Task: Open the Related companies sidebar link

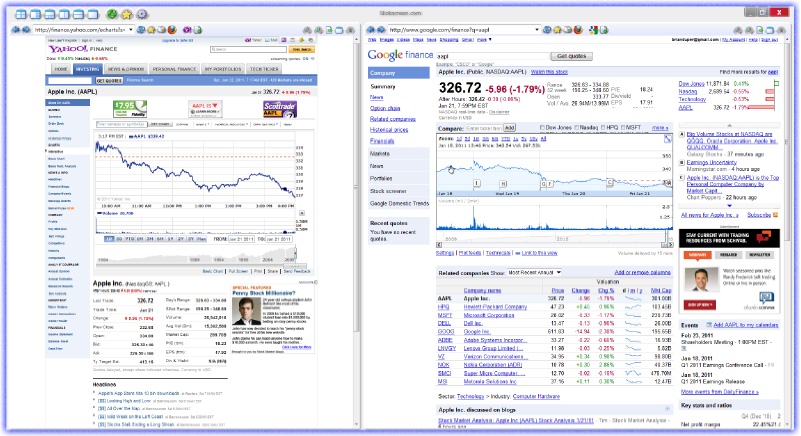Action: (392, 119)
